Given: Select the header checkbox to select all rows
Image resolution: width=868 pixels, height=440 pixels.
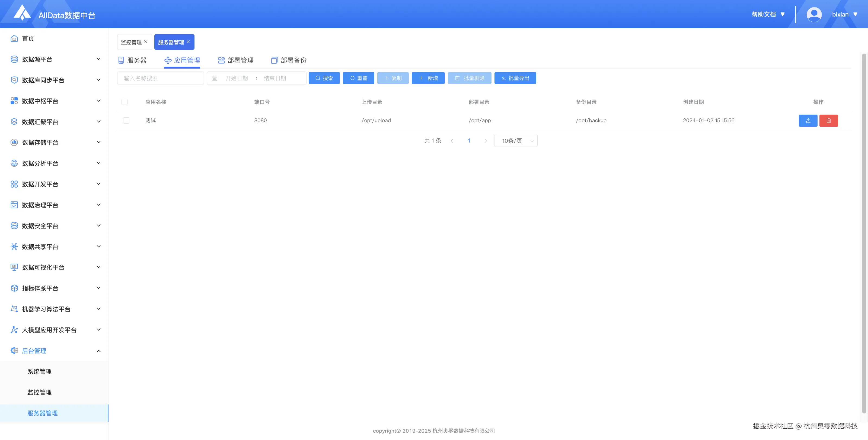Looking at the screenshot, I should [x=124, y=102].
